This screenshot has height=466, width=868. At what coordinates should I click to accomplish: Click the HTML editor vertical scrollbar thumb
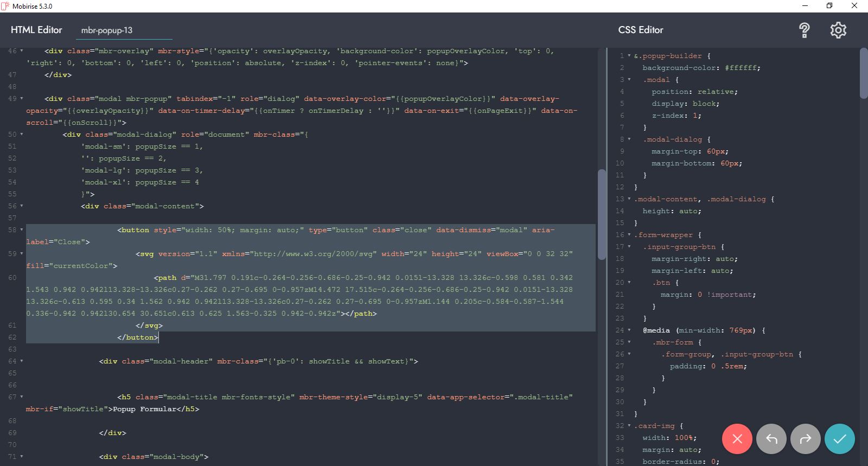[x=601, y=214]
